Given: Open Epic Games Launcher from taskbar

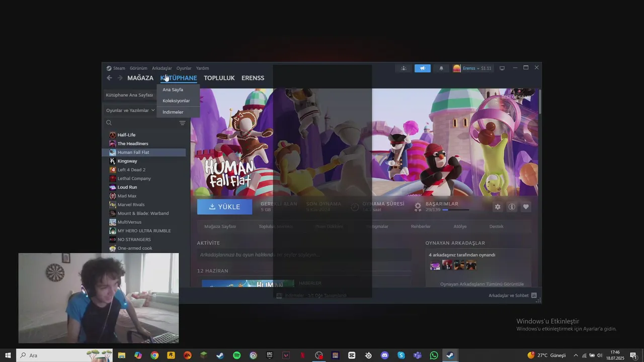Looking at the screenshot, I should point(270,355).
